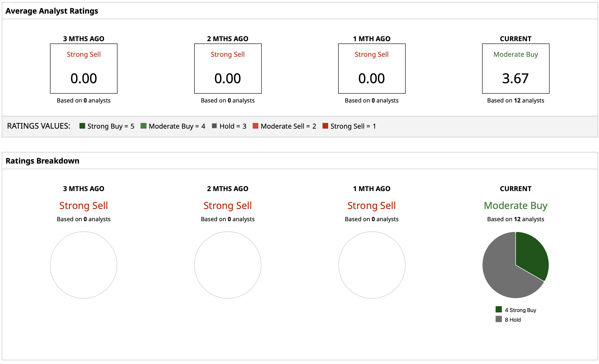Click the empty 1 MTH AGO pie chart
The height and width of the screenshot is (364, 599).
point(372,265)
